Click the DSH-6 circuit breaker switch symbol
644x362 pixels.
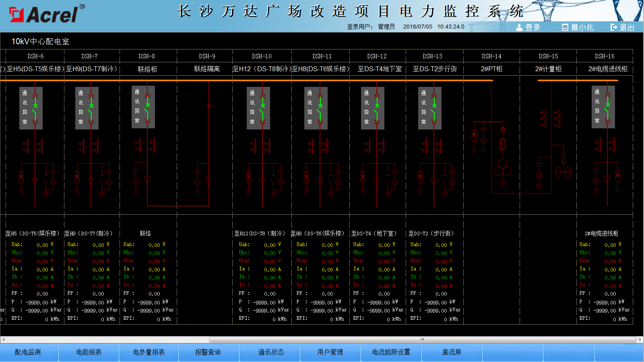(x=35, y=108)
